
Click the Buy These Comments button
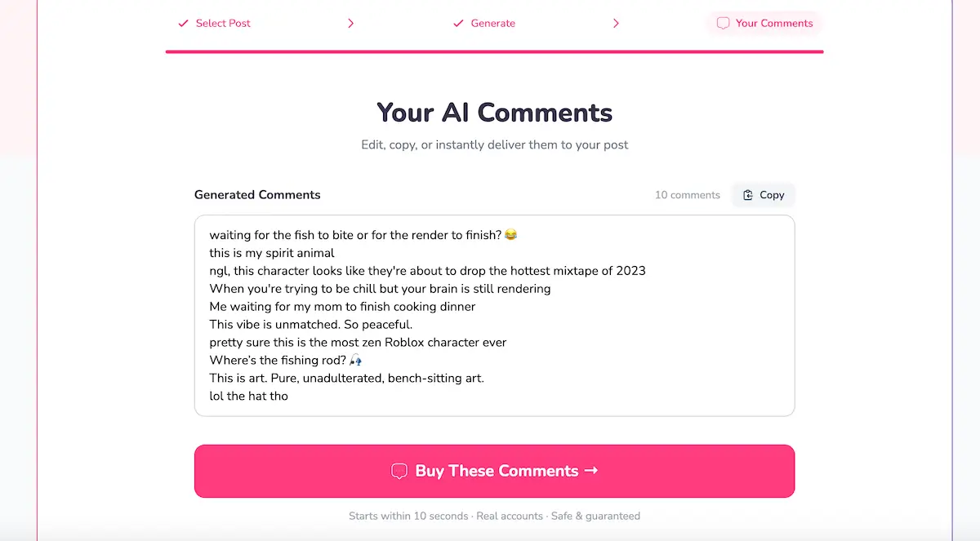494,471
